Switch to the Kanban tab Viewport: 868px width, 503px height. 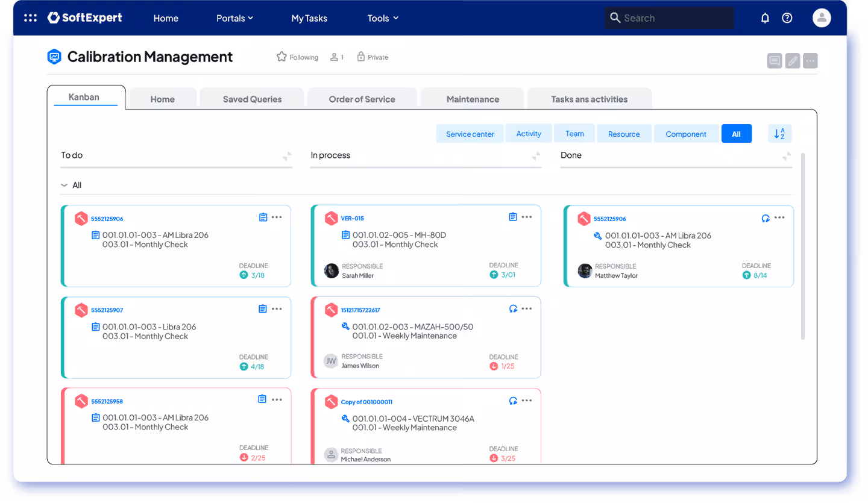[86, 97]
